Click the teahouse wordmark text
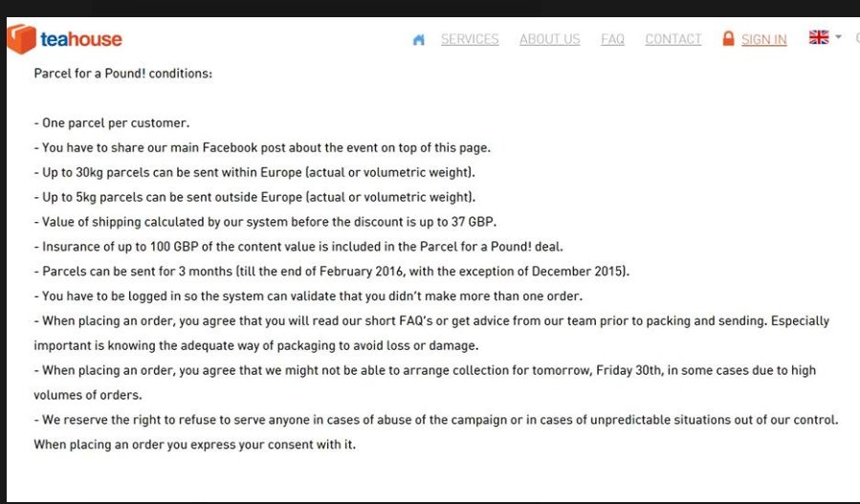 click(81, 39)
